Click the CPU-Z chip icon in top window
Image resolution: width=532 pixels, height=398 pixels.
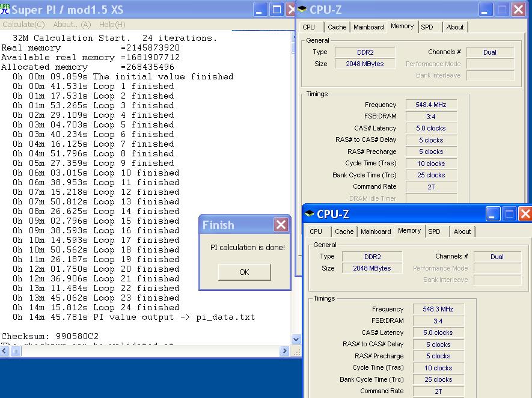[302, 9]
